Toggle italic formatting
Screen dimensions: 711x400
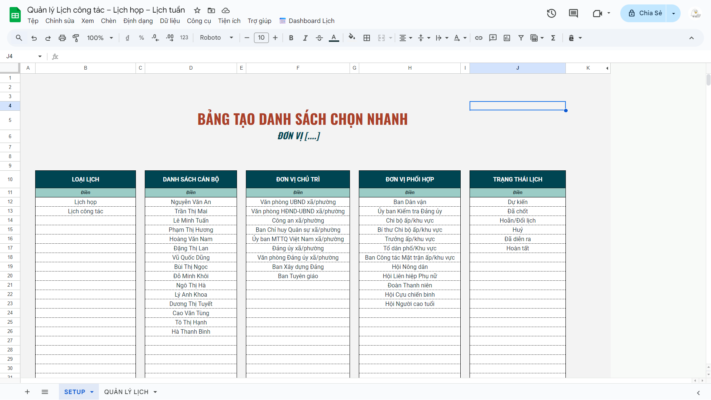305,38
